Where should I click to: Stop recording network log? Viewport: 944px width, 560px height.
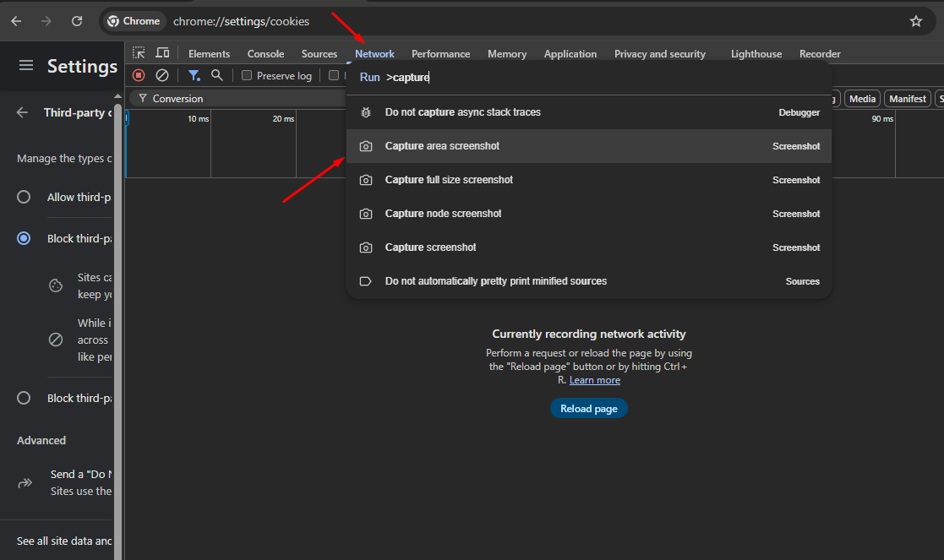tap(139, 75)
